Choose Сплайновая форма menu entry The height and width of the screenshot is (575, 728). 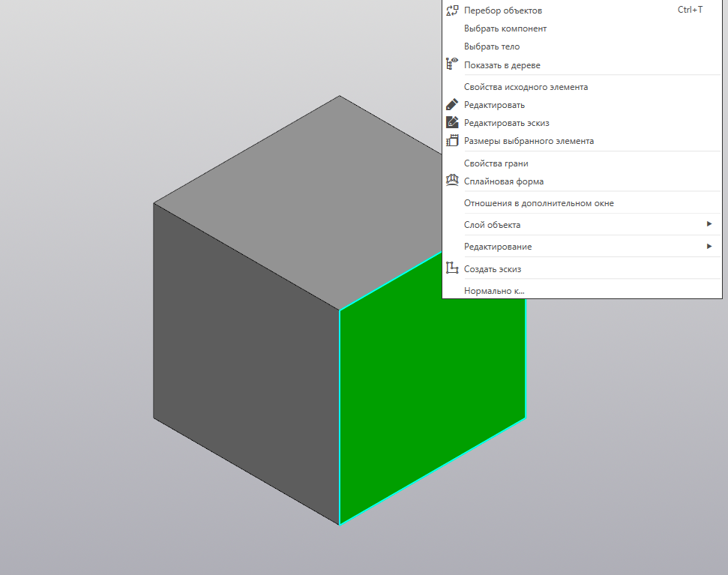582,181
